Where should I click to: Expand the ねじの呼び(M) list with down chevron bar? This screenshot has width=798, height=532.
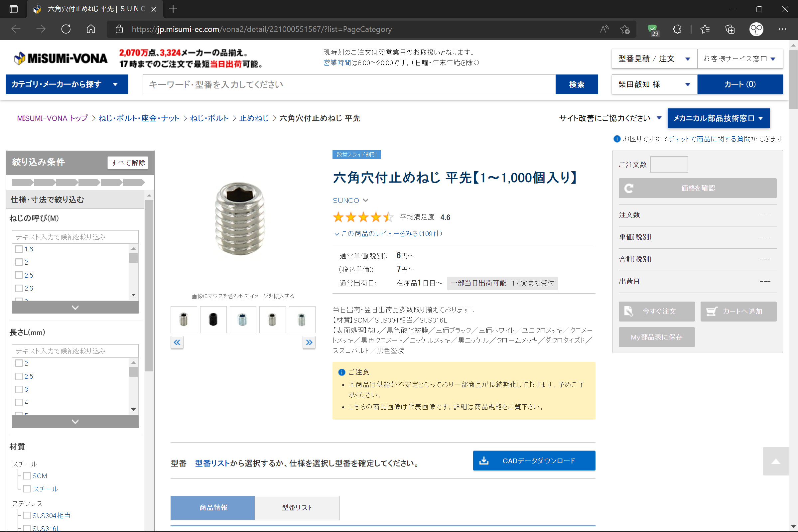[x=75, y=307]
